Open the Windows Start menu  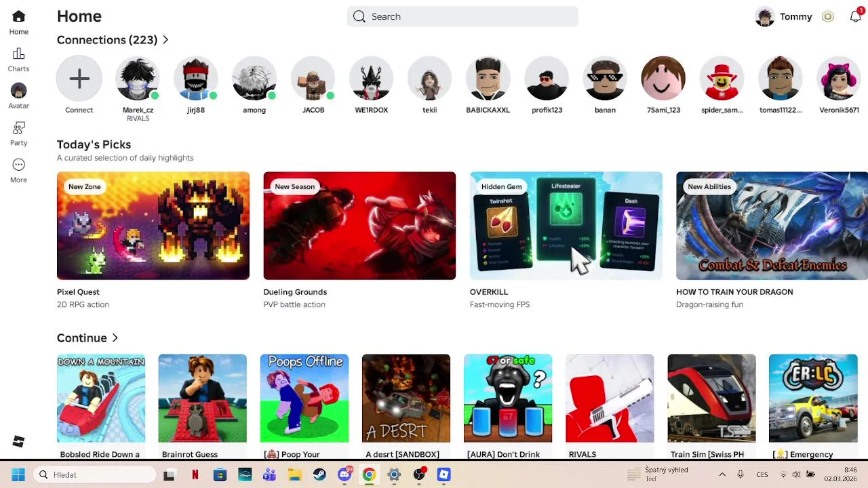coord(18,474)
